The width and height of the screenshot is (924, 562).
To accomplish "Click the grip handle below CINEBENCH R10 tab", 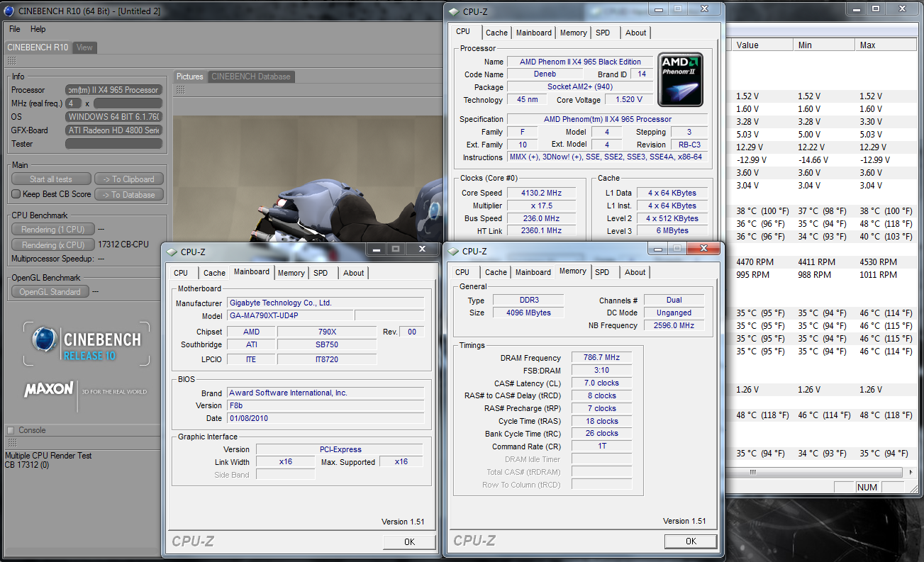I will point(11,60).
